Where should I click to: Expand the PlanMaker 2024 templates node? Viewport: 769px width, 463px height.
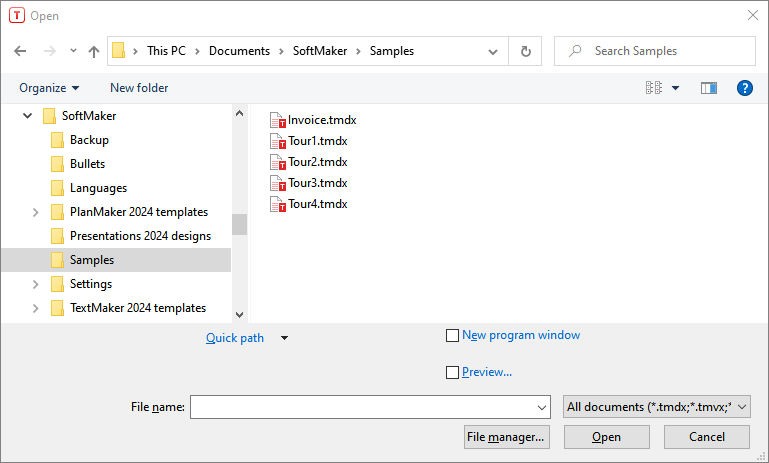tap(35, 212)
